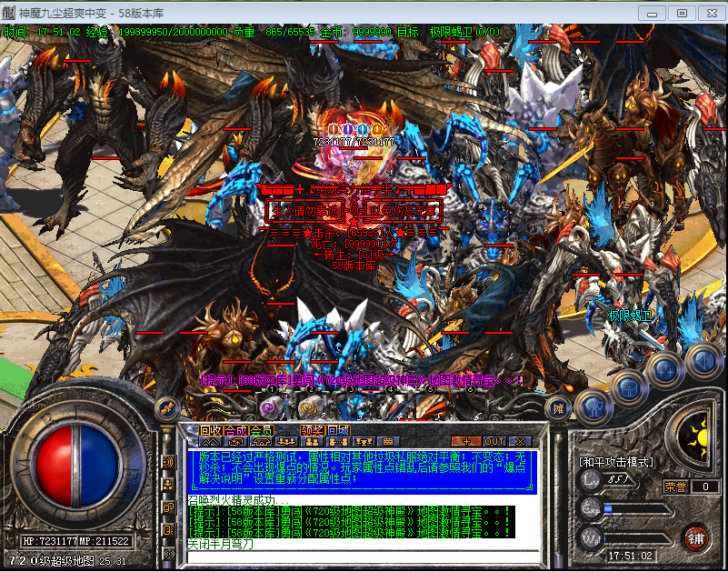Click empty belt slot 6
728x572 pixels.
pyautogui.click(x=470, y=409)
